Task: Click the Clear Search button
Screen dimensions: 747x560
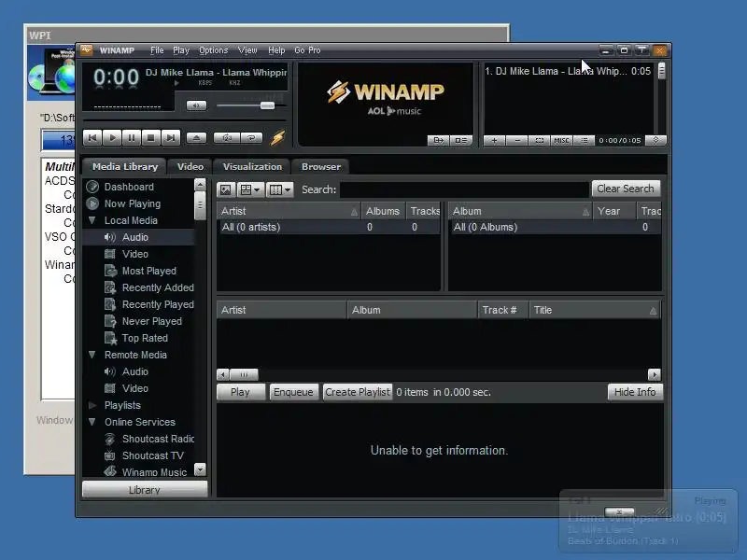Action: (626, 189)
